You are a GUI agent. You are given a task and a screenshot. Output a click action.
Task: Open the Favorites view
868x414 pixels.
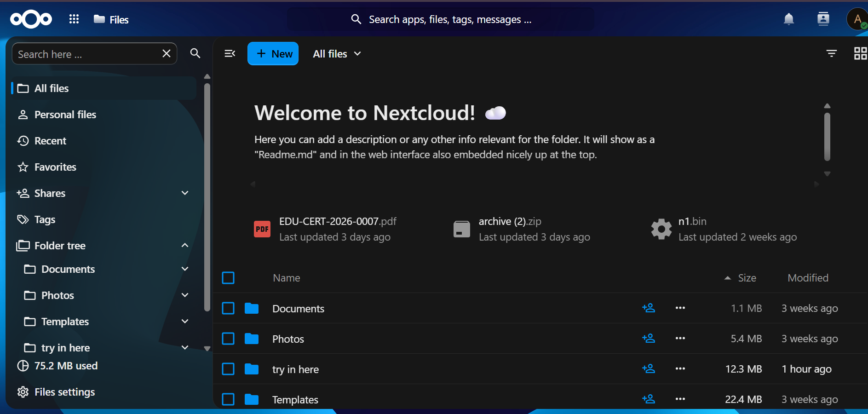tap(103, 167)
